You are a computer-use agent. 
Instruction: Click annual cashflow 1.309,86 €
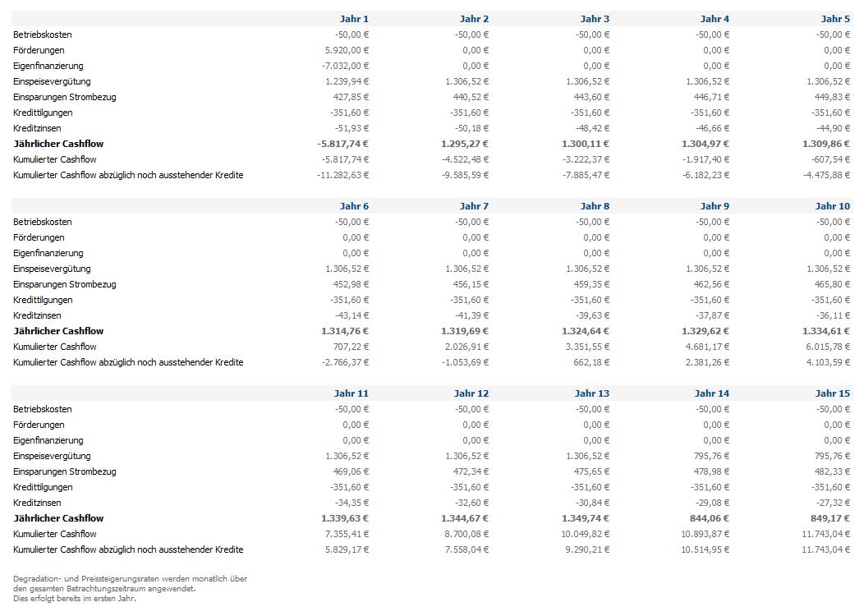click(826, 144)
